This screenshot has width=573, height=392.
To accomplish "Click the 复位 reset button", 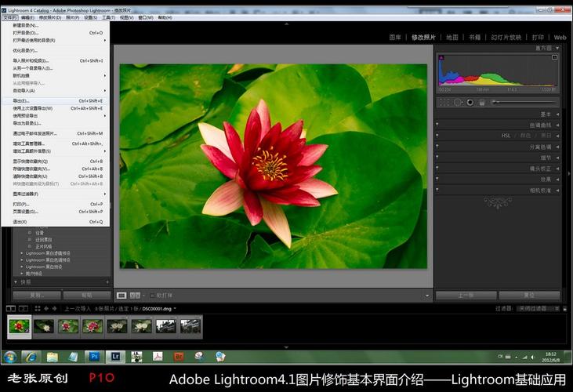I will (x=529, y=296).
